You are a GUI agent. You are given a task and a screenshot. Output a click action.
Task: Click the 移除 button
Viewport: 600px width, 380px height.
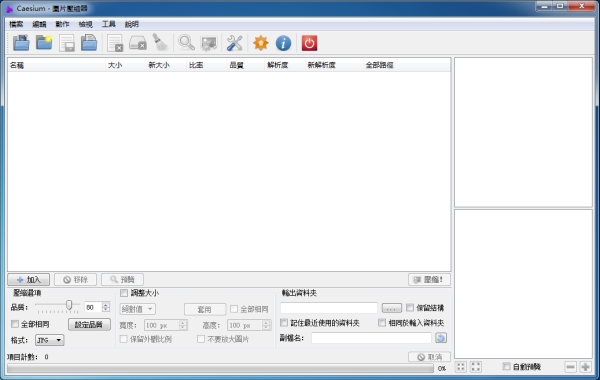(x=75, y=279)
